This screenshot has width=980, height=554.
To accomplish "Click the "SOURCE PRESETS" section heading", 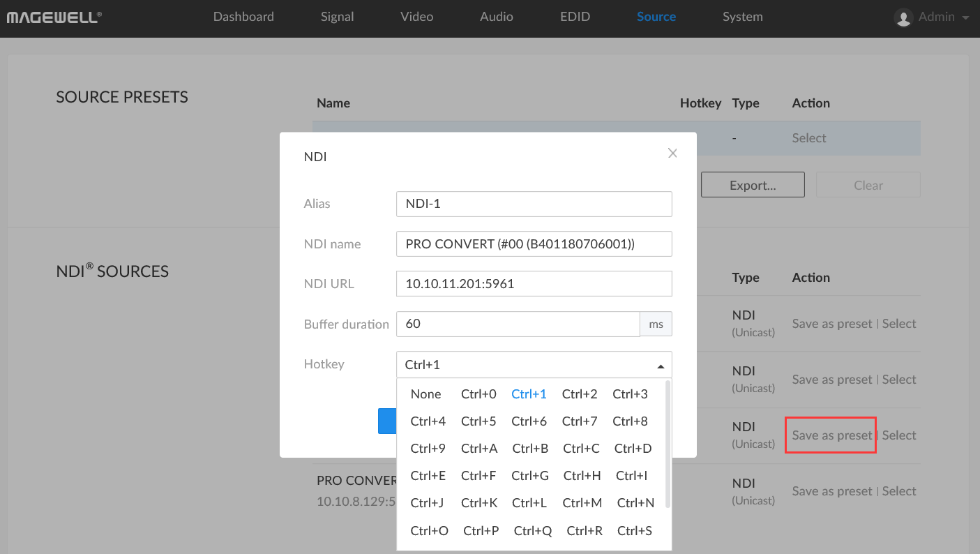I will click(x=122, y=97).
